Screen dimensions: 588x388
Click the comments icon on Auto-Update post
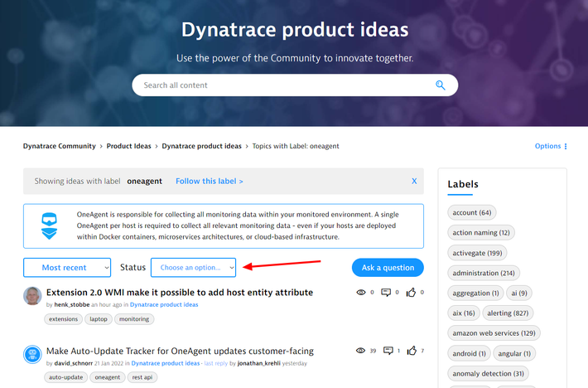tap(386, 352)
